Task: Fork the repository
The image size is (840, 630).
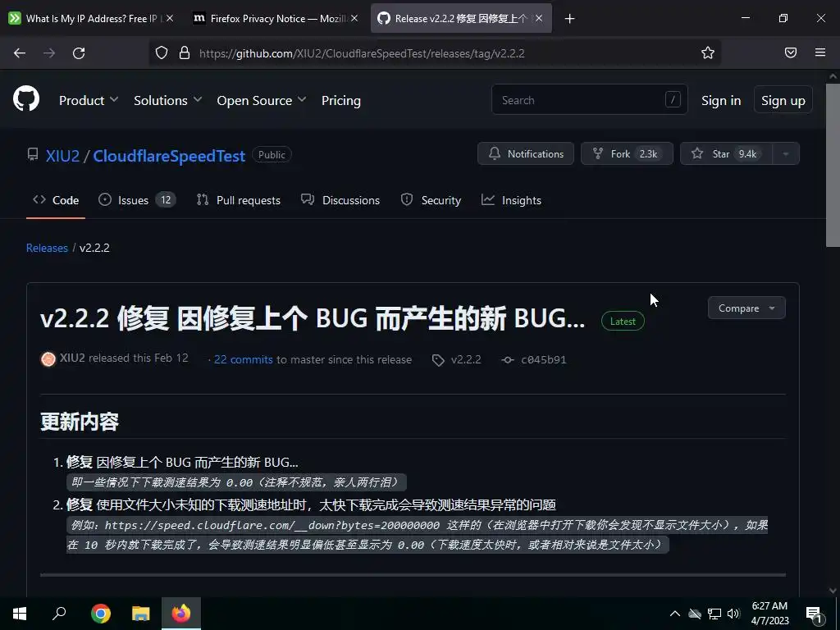Action: [x=627, y=153]
